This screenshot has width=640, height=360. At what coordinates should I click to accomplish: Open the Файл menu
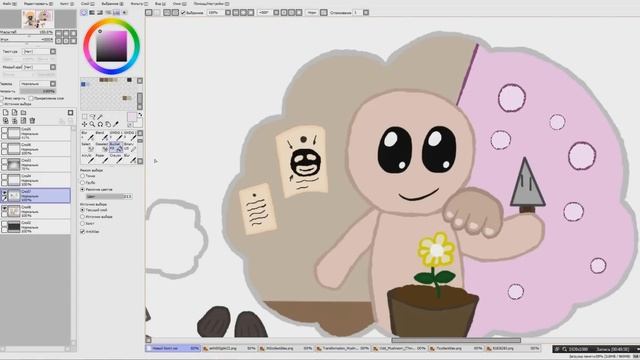[x=9, y=3]
